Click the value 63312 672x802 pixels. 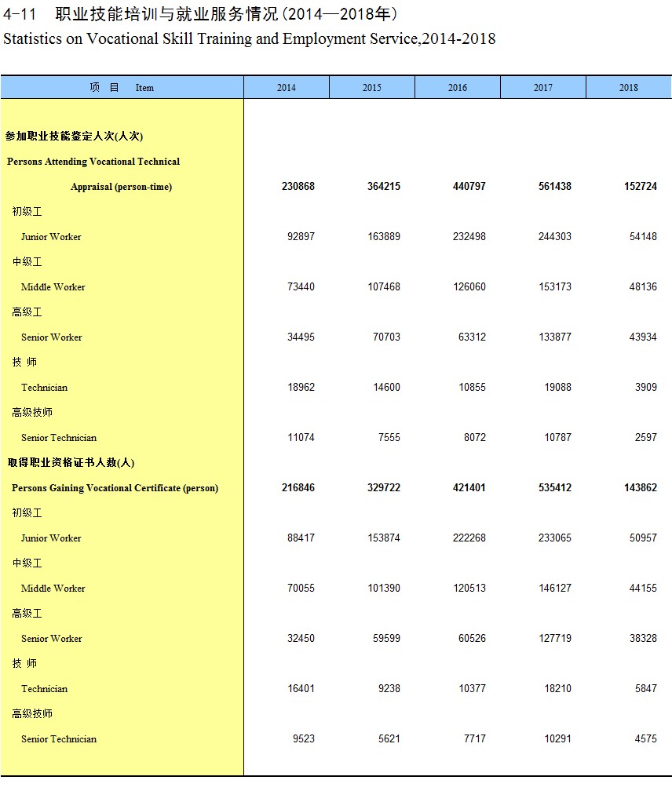point(472,337)
